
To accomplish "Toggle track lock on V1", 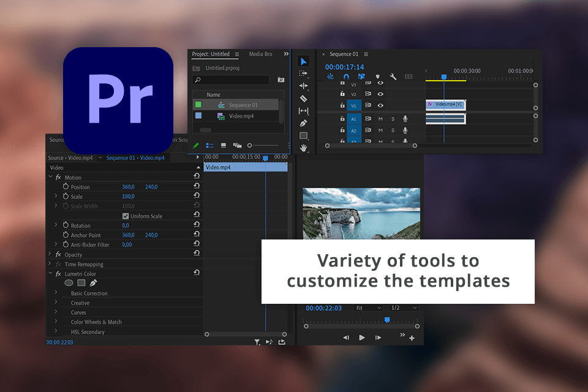I will 342,105.
